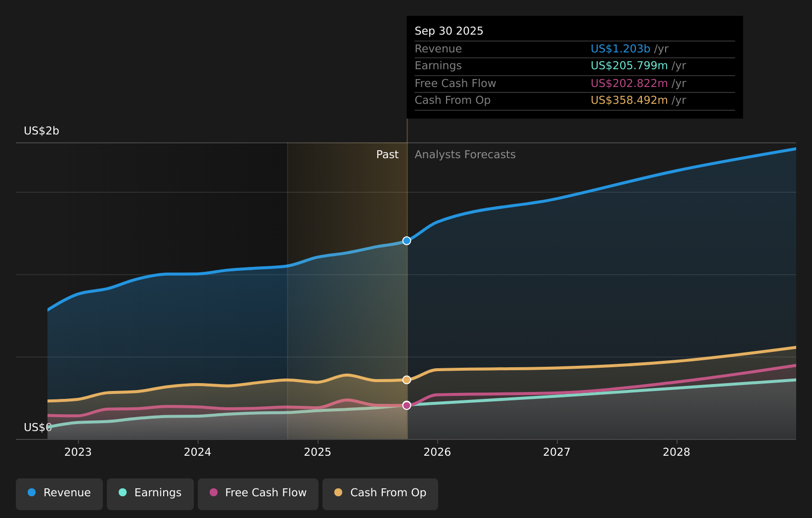This screenshot has width=812, height=518.
Task: Select the pink Free Cash Flow chart marker
Action: click(406, 405)
